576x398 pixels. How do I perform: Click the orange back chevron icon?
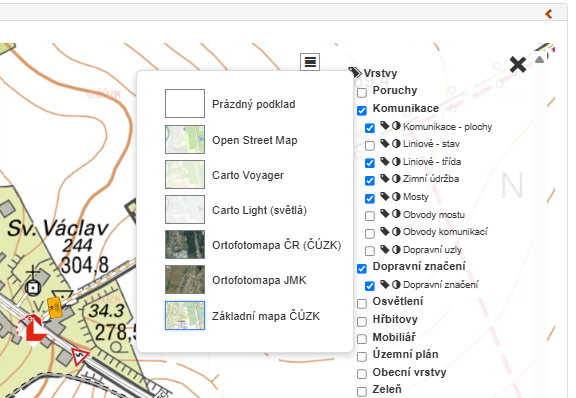[x=548, y=14]
